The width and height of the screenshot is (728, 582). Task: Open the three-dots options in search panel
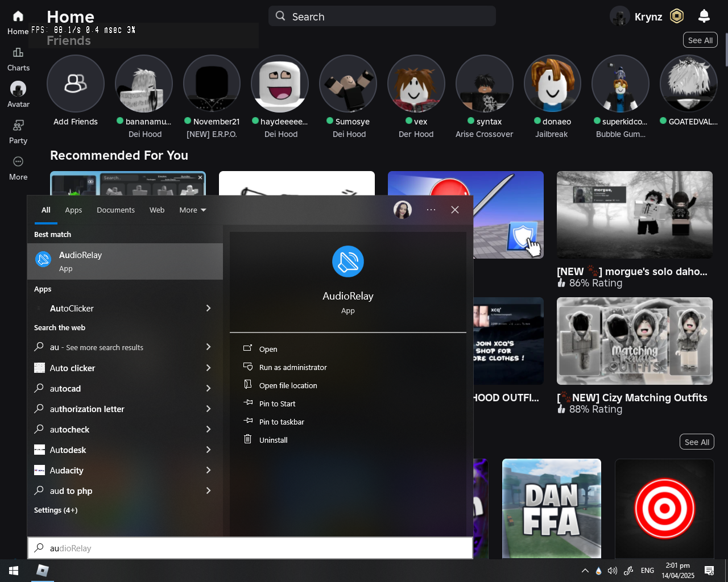click(431, 210)
